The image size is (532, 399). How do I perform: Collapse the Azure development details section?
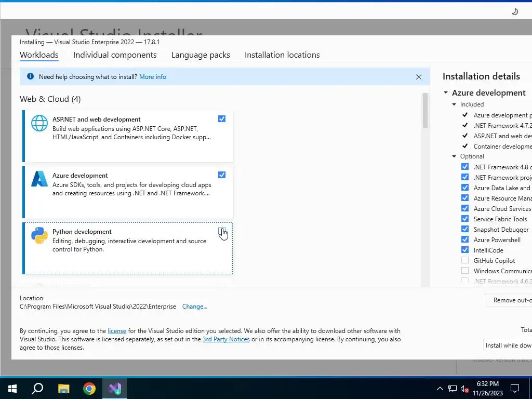click(x=446, y=92)
